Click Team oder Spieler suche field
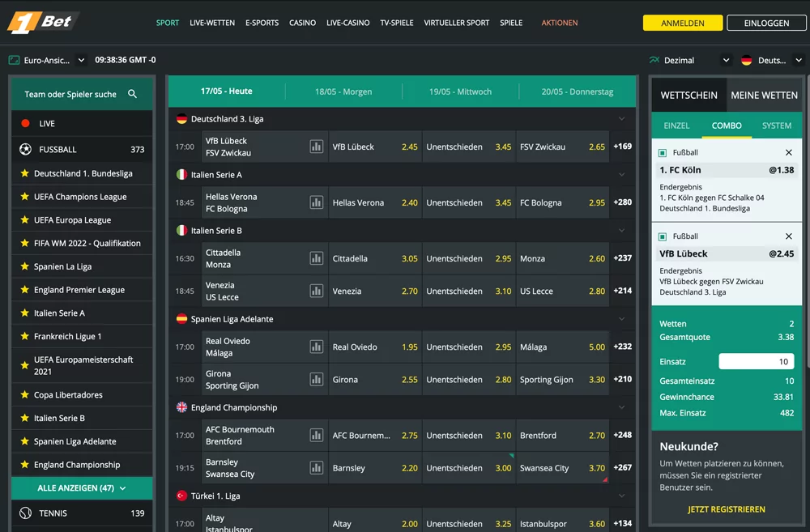 click(x=82, y=94)
